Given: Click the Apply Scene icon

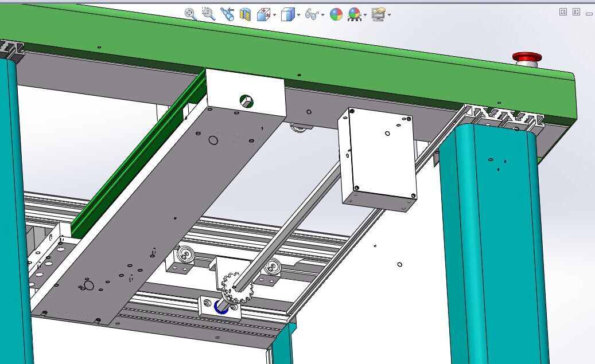Looking at the screenshot, I should [355, 15].
